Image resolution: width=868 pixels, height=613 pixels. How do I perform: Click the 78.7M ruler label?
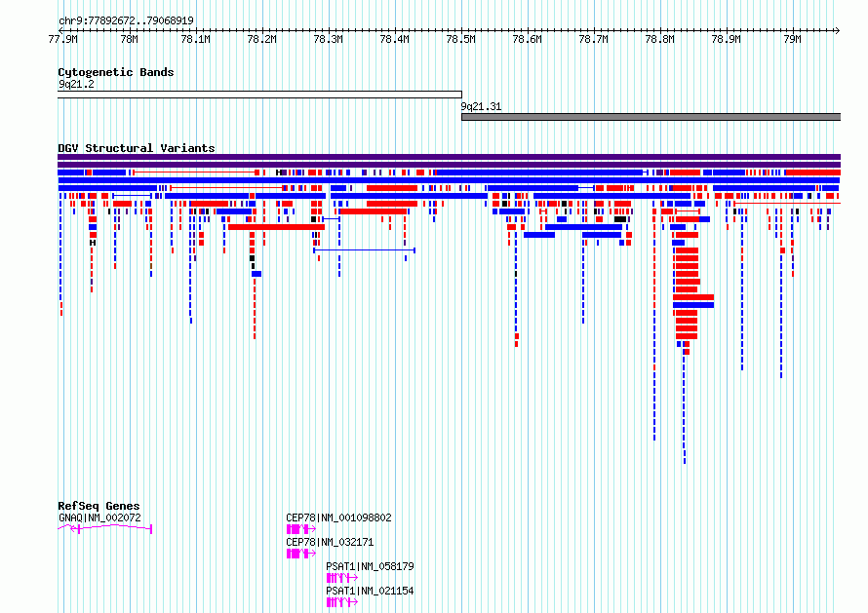point(593,39)
